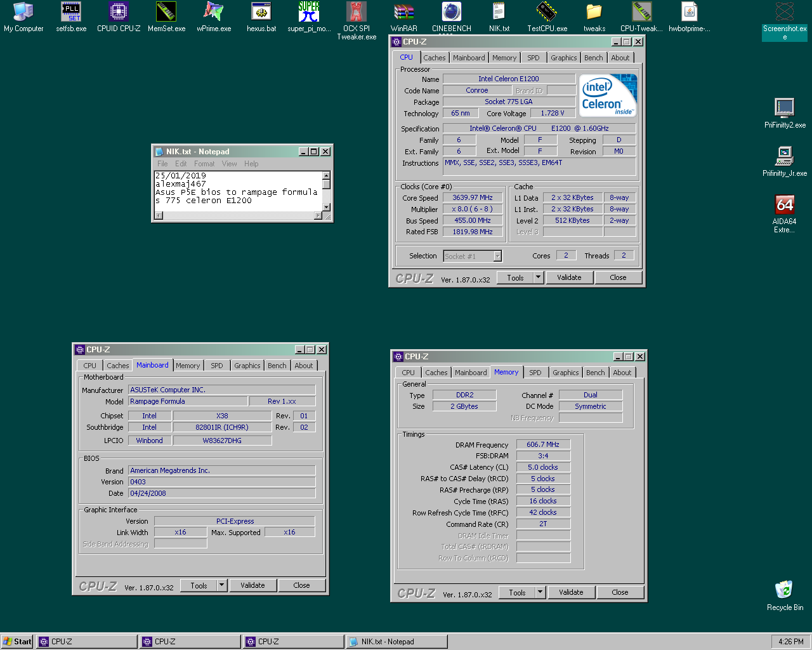Click Close button in CPU tab window
812x650 pixels.
pyautogui.click(x=618, y=277)
